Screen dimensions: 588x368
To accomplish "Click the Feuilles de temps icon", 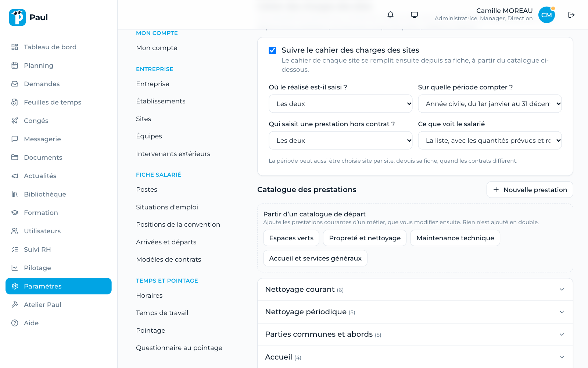I will 15,102.
